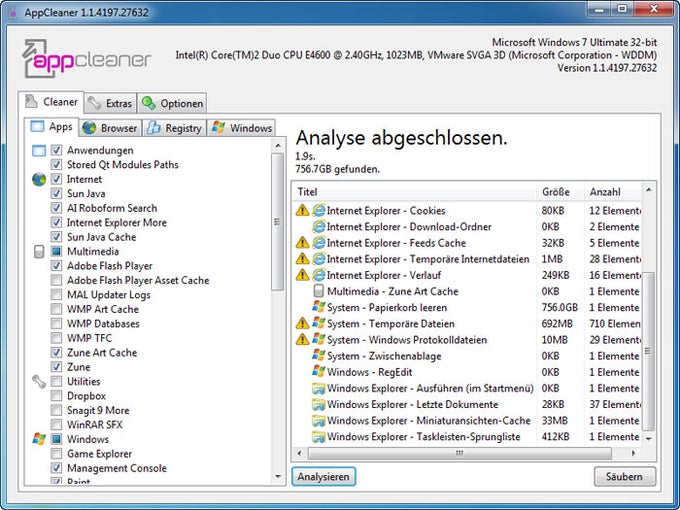
Task: Click warning icon beside Internet Explorer - Cookies
Action: [x=302, y=210]
